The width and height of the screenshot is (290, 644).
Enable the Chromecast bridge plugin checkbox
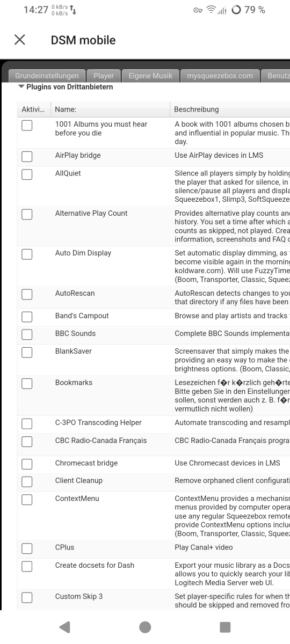[x=27, y=464]
